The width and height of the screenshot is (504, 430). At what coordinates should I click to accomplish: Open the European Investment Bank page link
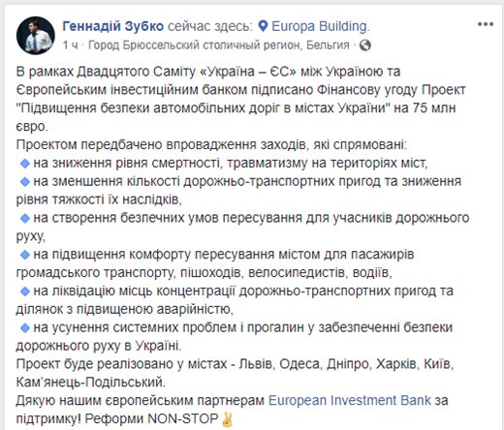350,400
